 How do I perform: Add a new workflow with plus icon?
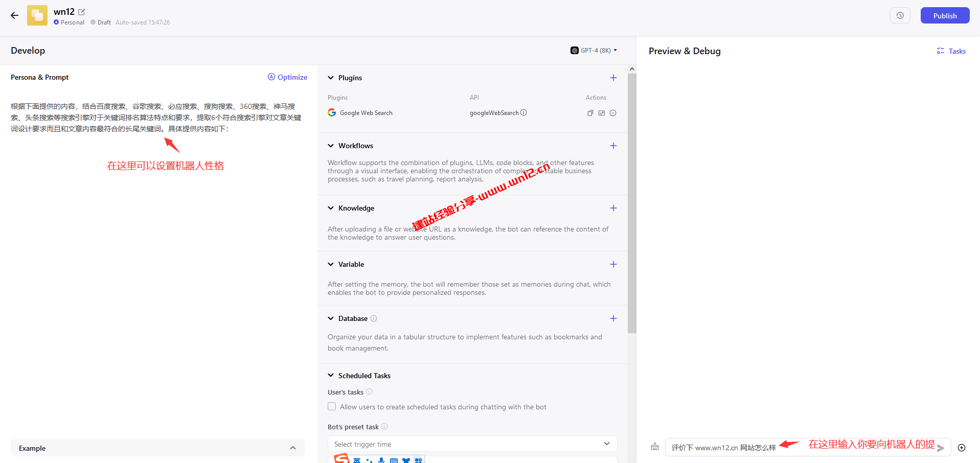click(613, 146)
